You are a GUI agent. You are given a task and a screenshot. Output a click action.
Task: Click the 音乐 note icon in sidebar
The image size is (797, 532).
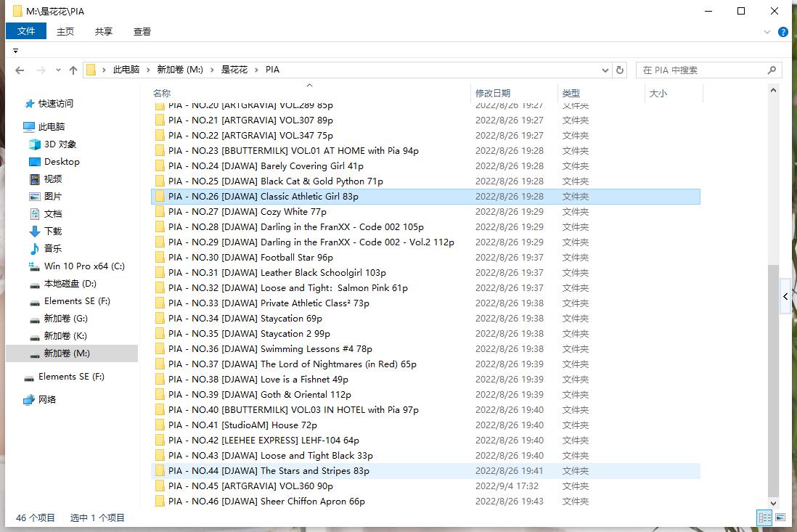[x=35, y=248]
